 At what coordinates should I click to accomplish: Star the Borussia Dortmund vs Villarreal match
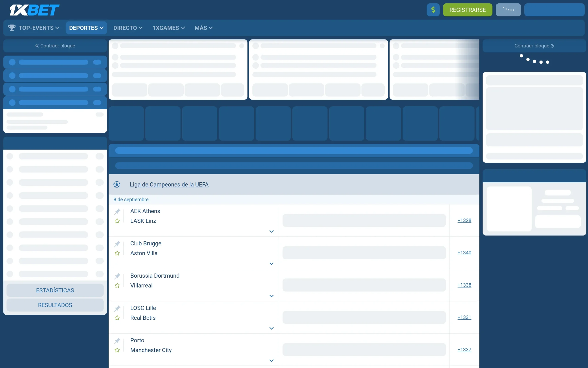pos(117,285)
